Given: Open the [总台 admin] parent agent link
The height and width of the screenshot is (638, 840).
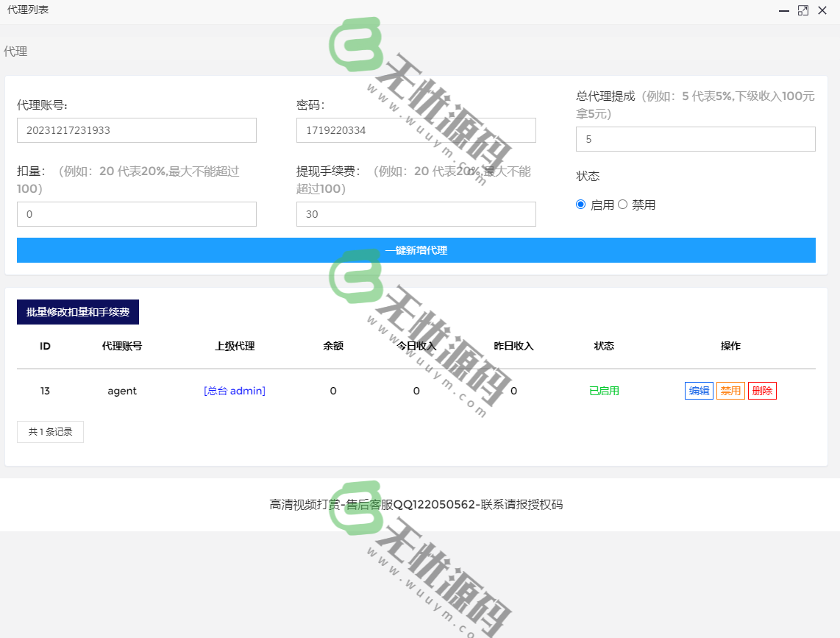Looking at the screenshot, I should tap(234, 391).
